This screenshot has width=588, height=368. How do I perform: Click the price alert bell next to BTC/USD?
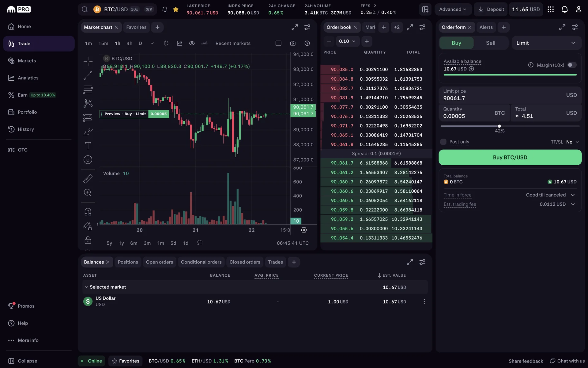tap(165, 9)
